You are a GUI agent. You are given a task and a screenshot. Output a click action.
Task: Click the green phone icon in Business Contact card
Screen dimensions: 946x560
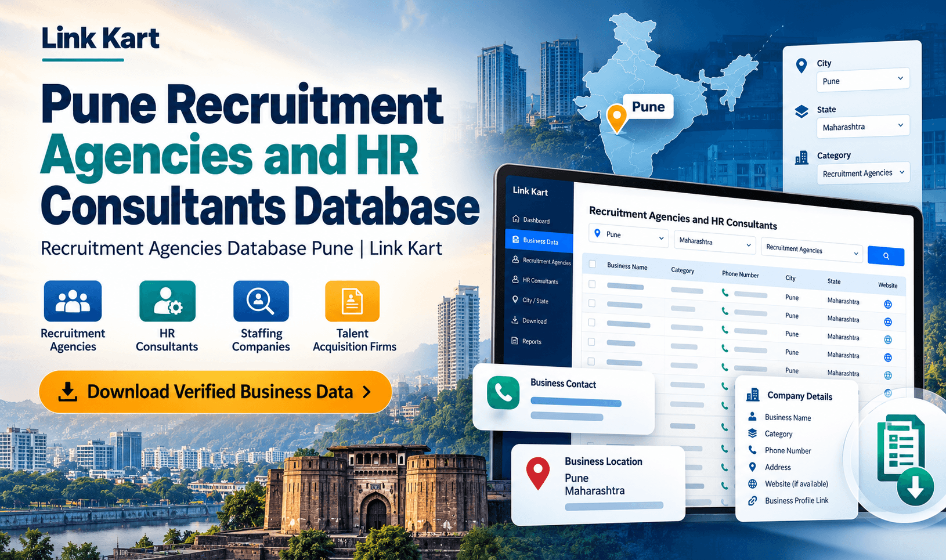coord(503,393)
